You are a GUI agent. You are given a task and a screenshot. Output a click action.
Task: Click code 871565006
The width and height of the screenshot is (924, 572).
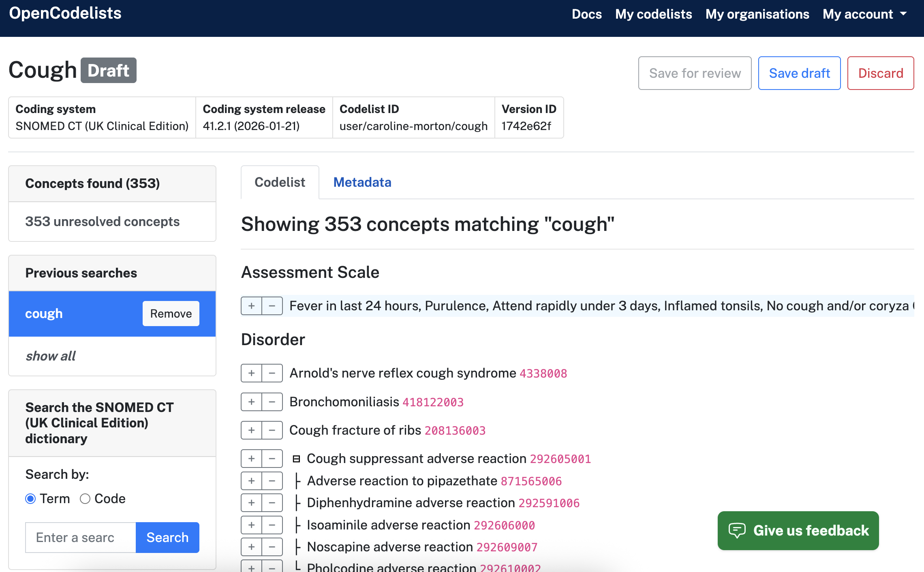point(531,481)
